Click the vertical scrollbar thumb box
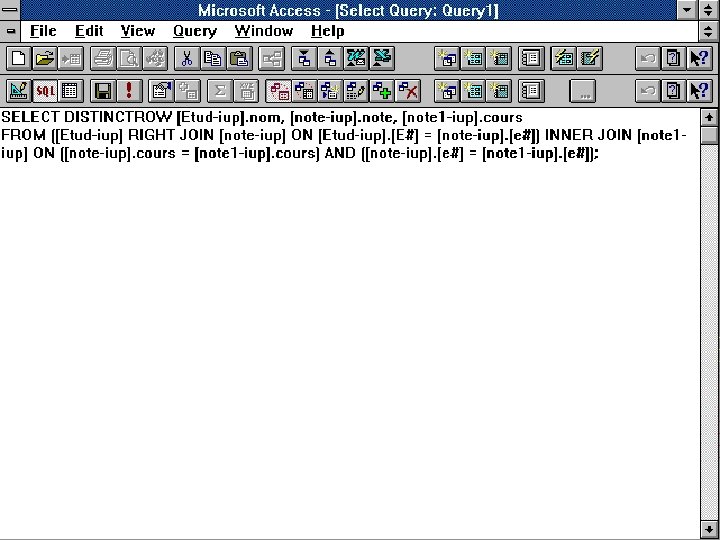This screenshot has width=720, height=540. coord(709,135)
